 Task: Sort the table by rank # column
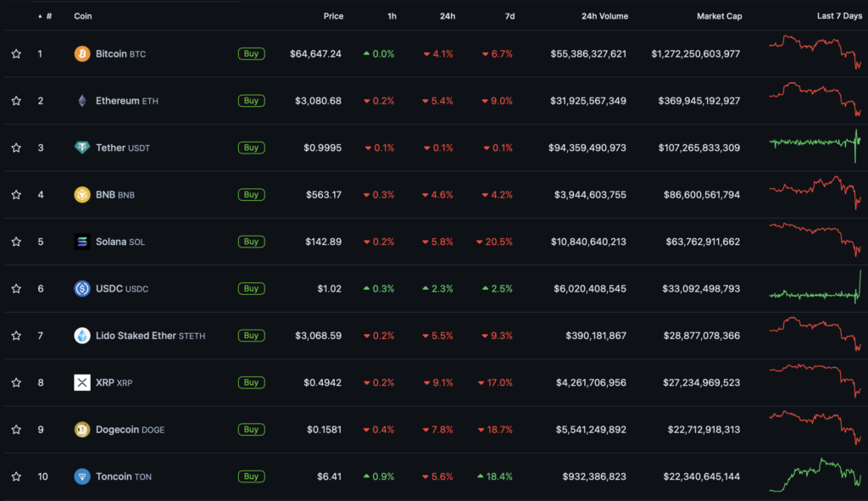47,16
